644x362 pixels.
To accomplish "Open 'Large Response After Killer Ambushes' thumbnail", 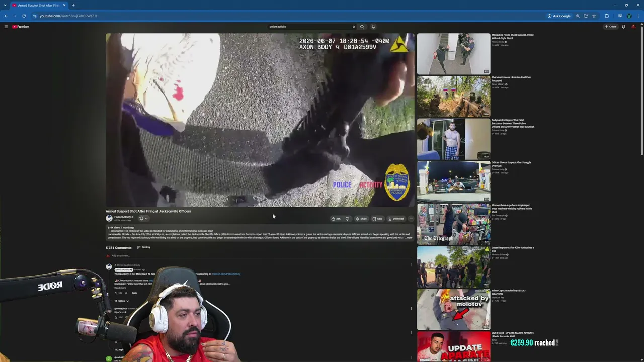I will (x=453, y=266).
